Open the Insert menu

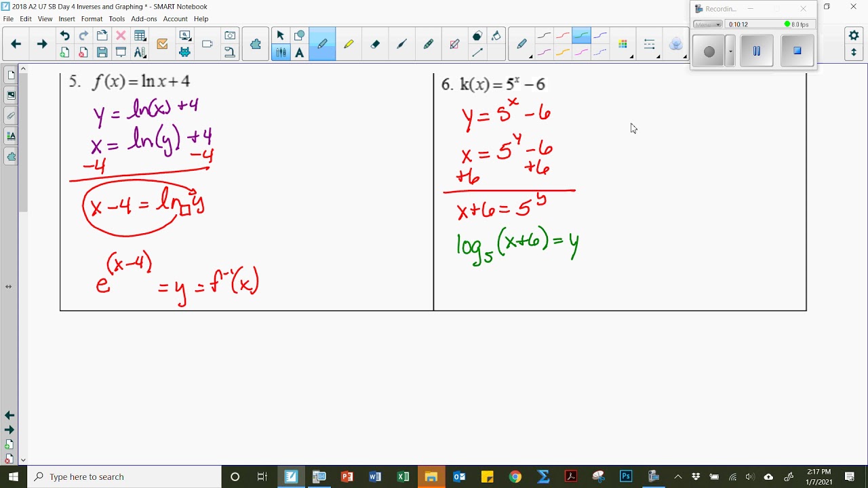click(x=66, y=19)
